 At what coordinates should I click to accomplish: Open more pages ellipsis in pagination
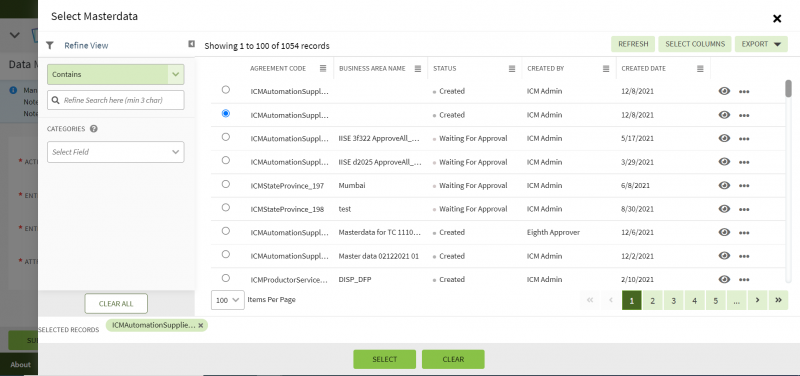tap(736, 300)
